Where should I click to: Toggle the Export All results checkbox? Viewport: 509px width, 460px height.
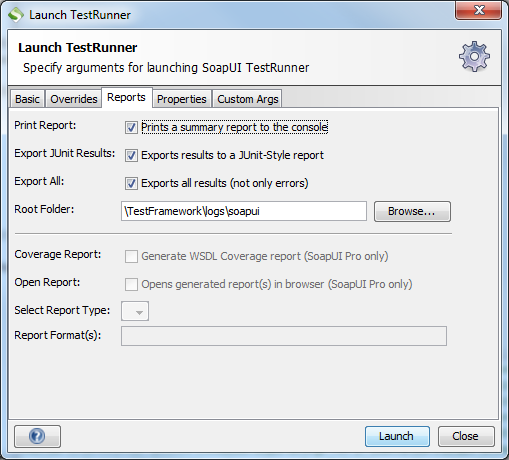(131, 183)
